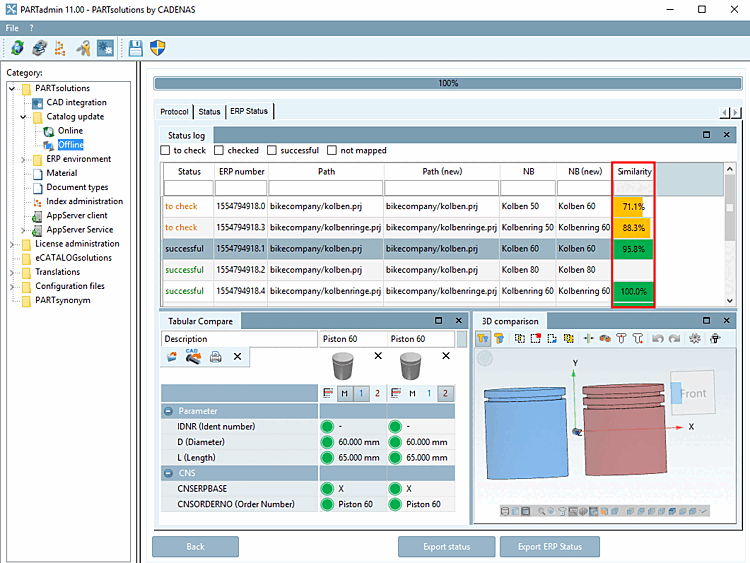Expand the ERP environment tree node
The image size is (750, 563).
tap(23, 159)
